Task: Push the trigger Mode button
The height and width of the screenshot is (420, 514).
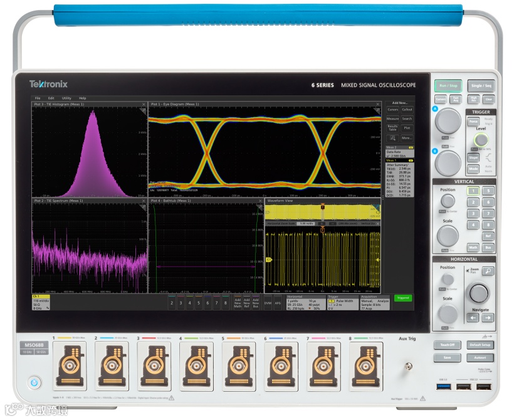Action: (x=473, y=169)
